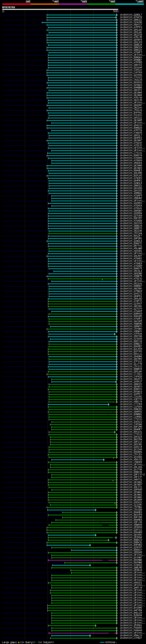Open hit UniRef100_B9NGK0
The height and width of the screenshot is (644, 146).
point(131,58)
